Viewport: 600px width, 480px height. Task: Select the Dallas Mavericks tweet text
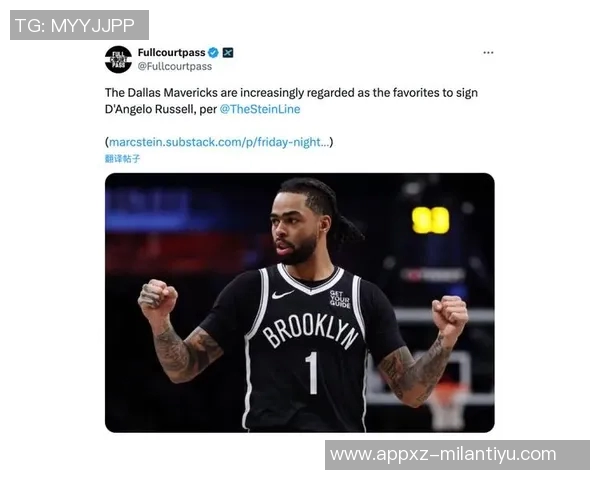[291, 101]
